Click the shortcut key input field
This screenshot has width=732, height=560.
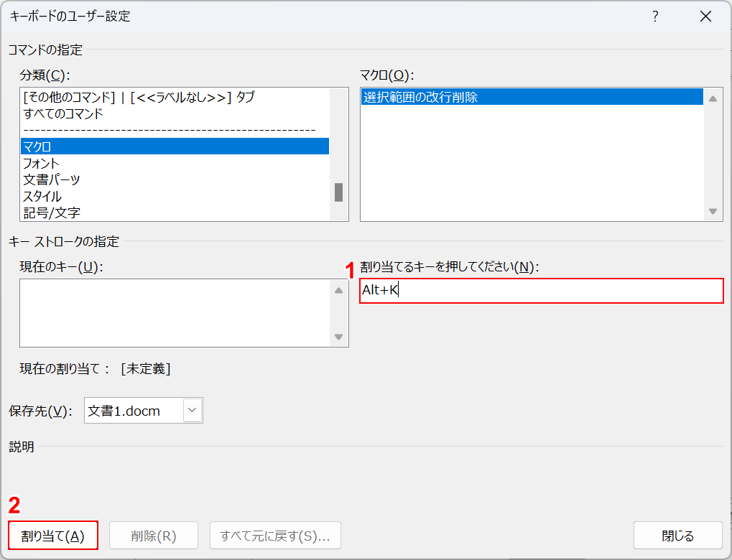tap(541, 291)
